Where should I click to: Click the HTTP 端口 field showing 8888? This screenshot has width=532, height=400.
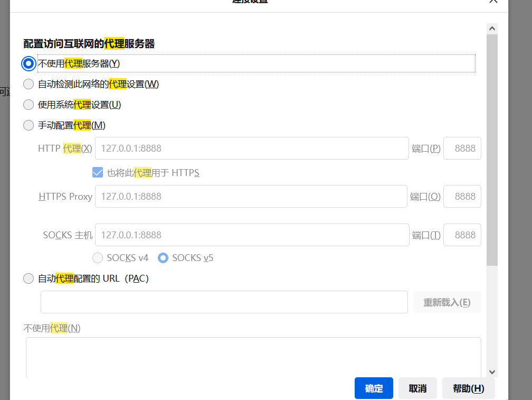(x=462, y=148)
